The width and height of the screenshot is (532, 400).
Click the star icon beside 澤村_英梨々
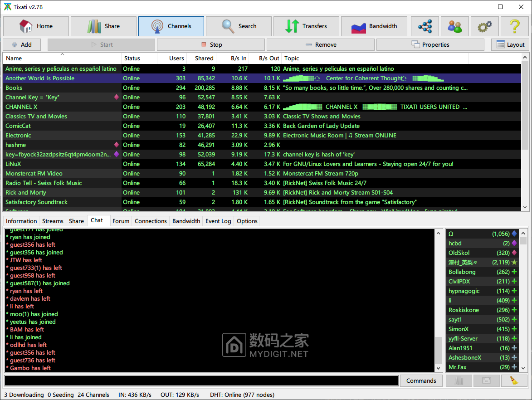pyautogui.click(x=514, y=262)
